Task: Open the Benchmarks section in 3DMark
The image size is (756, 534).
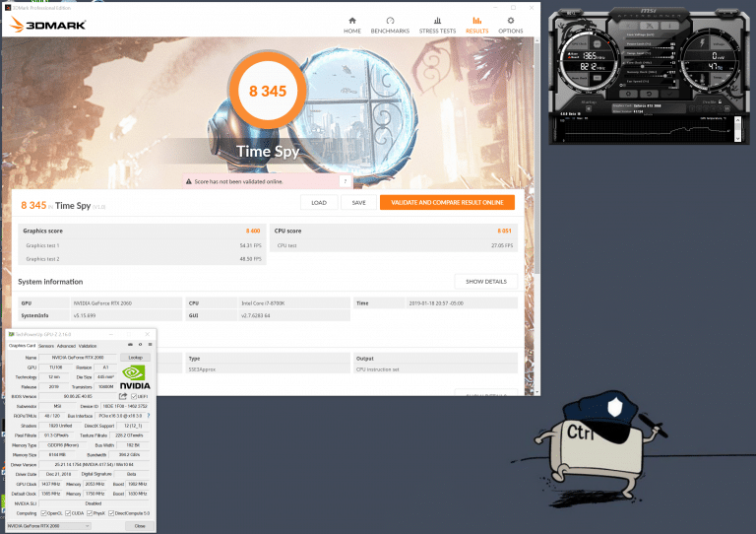Action: tap(390, 25)
